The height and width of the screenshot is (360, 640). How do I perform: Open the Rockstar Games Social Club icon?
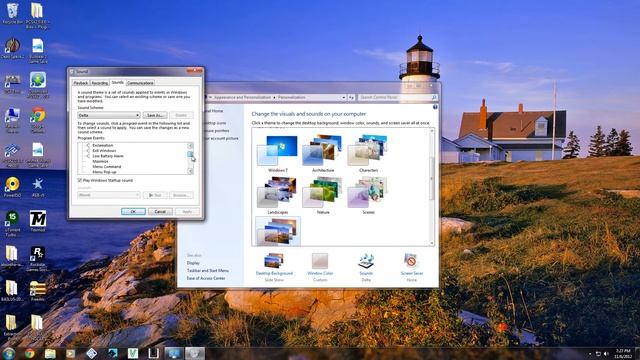point(38,259)
